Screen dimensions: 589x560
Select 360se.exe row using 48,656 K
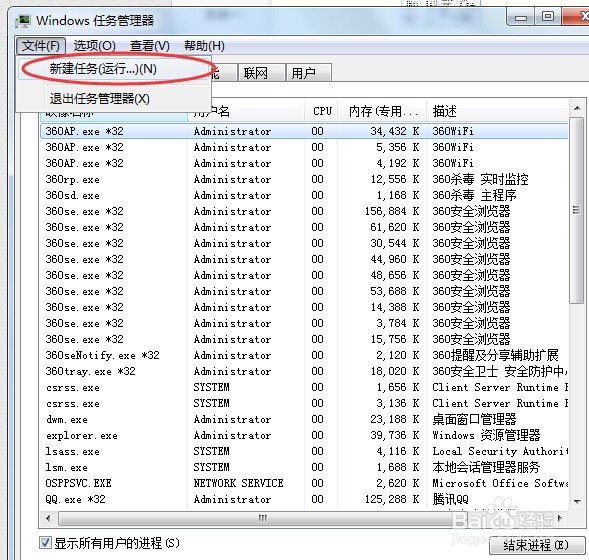(x=304, y=275)
